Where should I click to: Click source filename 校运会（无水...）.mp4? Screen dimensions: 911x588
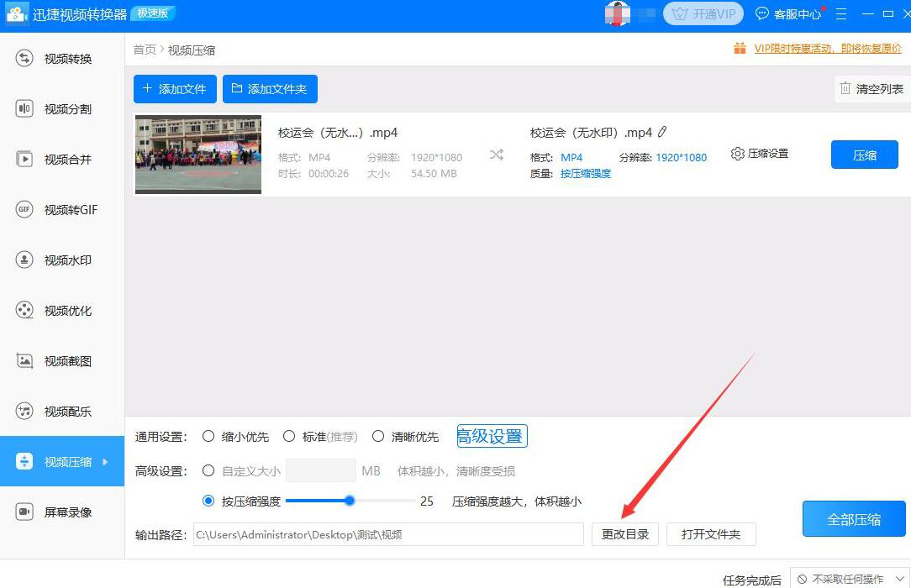point(338,133)
